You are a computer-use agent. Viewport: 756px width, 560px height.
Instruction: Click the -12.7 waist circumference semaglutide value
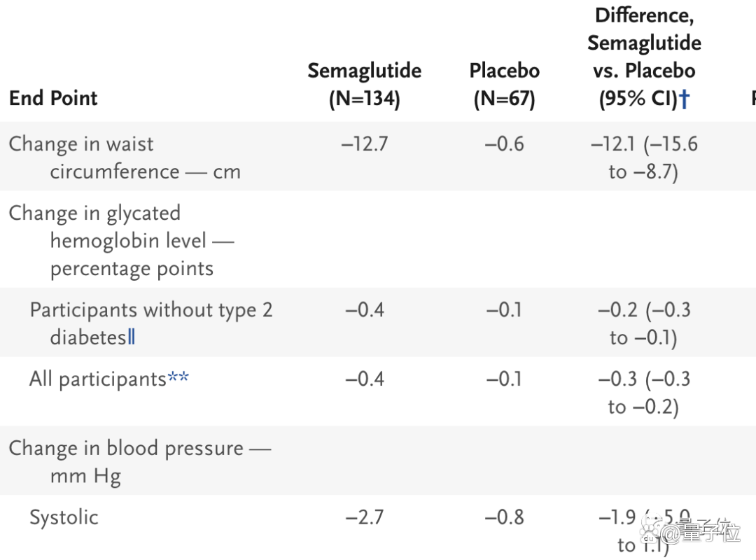(x=365, y=143)
